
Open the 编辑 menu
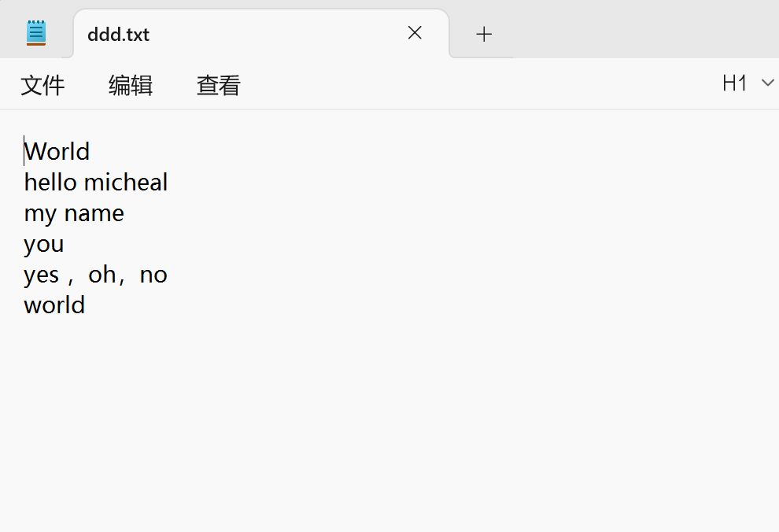point(131,85)
